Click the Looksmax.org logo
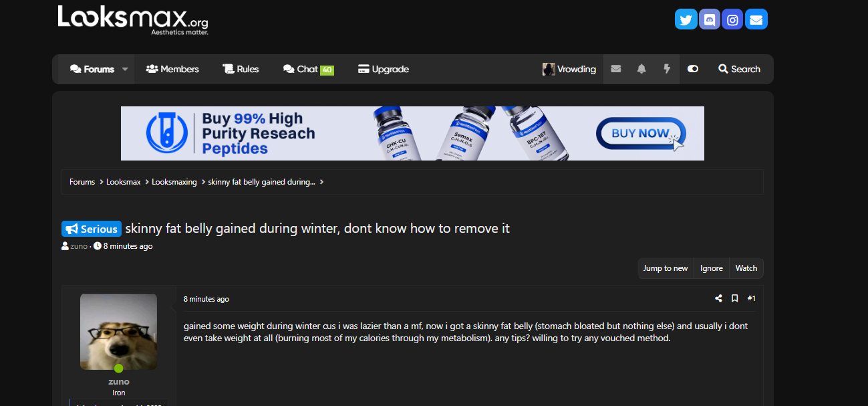The height and width of the screenshot is (406, 868). coord(133,19)
